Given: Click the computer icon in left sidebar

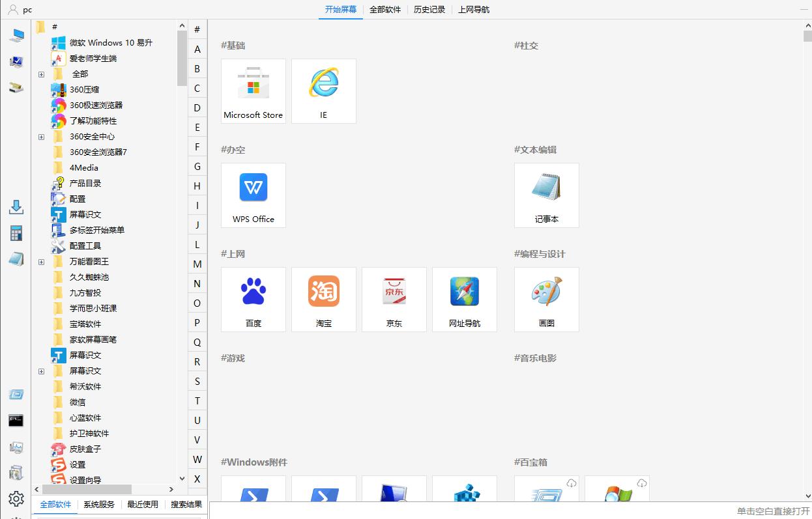Looking at the screenshot, I should [16, 35].
